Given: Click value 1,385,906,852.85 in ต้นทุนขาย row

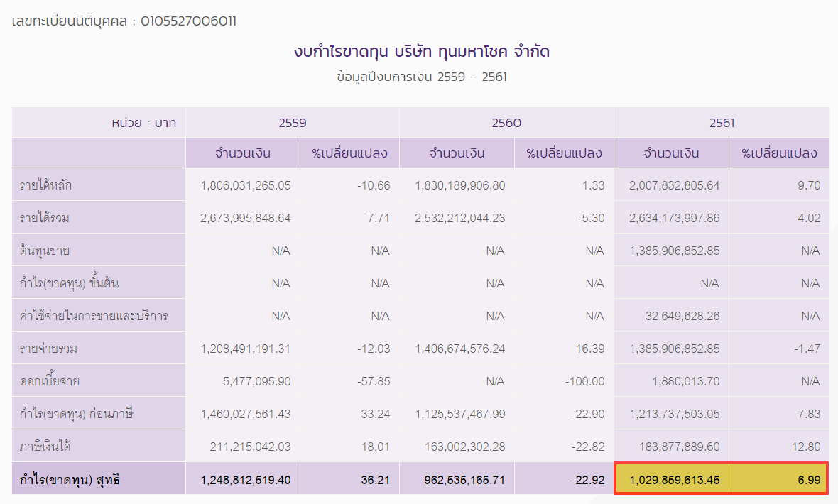Looking at the screenshot, I should pyautogui.click(x=675, y=251).
